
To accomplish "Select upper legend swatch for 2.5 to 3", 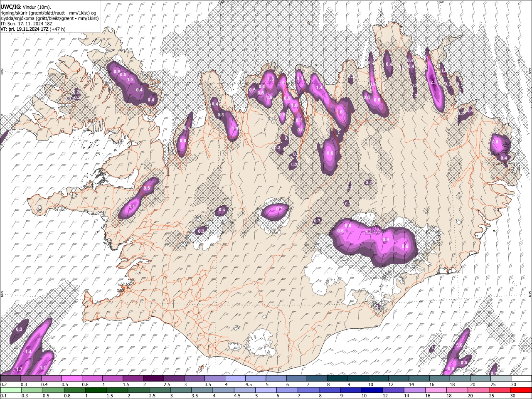I will pos(173,379).
